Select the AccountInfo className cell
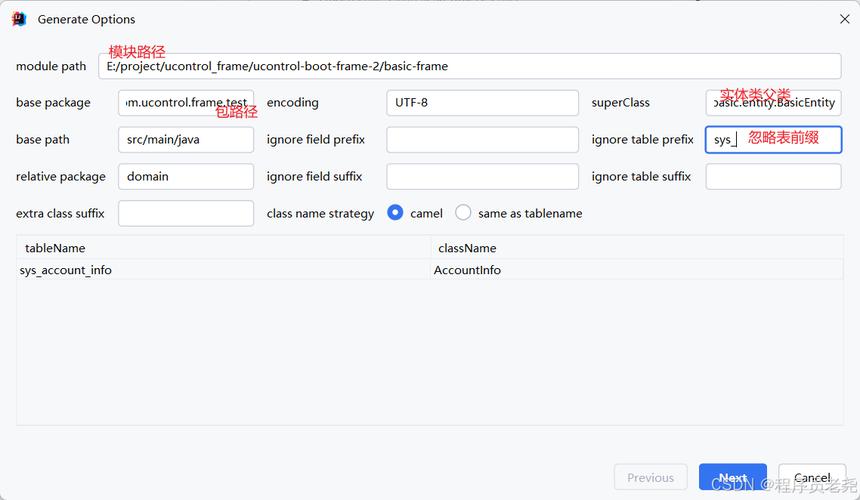This screenshot has width=860, height=500. [x=637, y=270]
